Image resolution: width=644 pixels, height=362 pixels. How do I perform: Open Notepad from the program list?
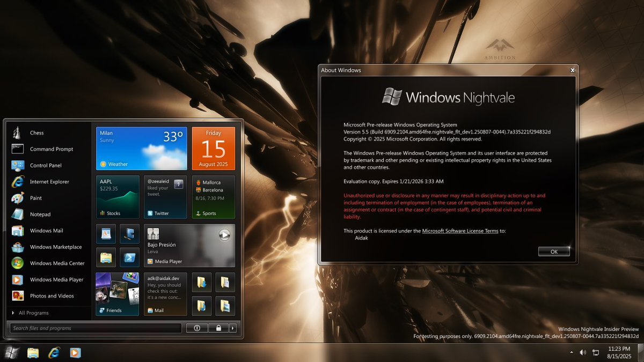point(48,215)
